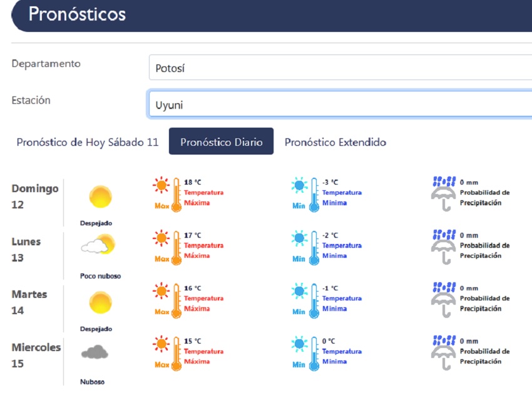Select the Pronóstico Diario tab
Image resolution: width=532 pixels, height=393 pixels.
tap(221, 142)
